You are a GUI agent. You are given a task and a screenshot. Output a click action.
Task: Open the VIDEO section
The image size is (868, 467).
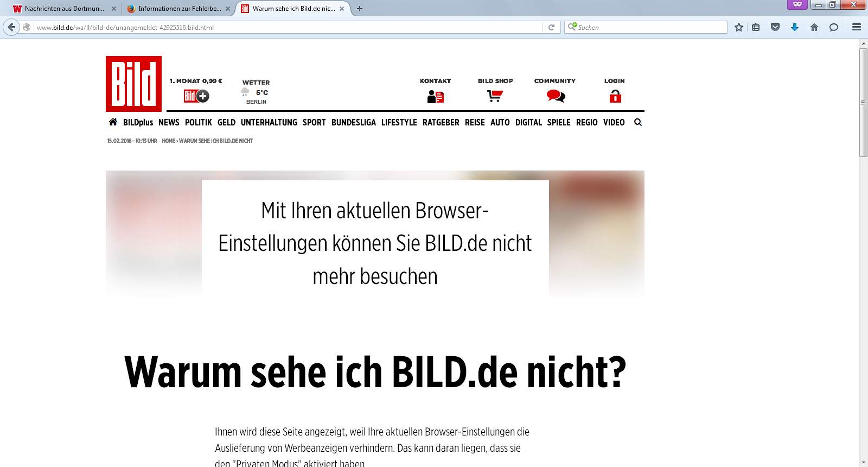point(614,123)
